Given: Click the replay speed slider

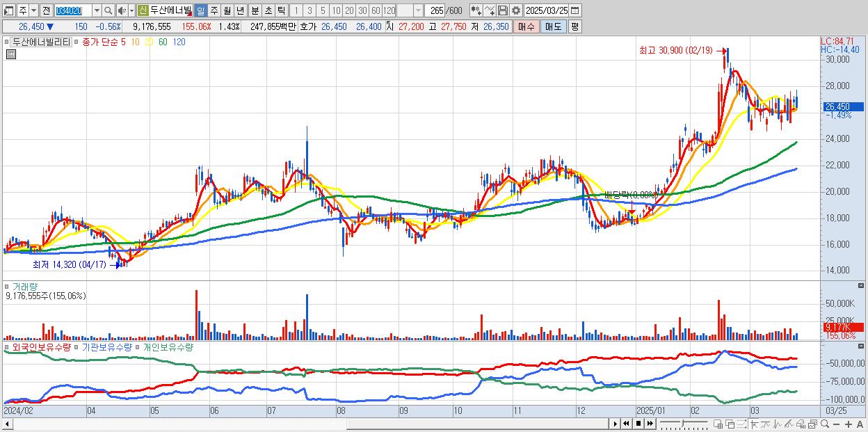Looking at the screenshot, I should [x=684, y=424].
